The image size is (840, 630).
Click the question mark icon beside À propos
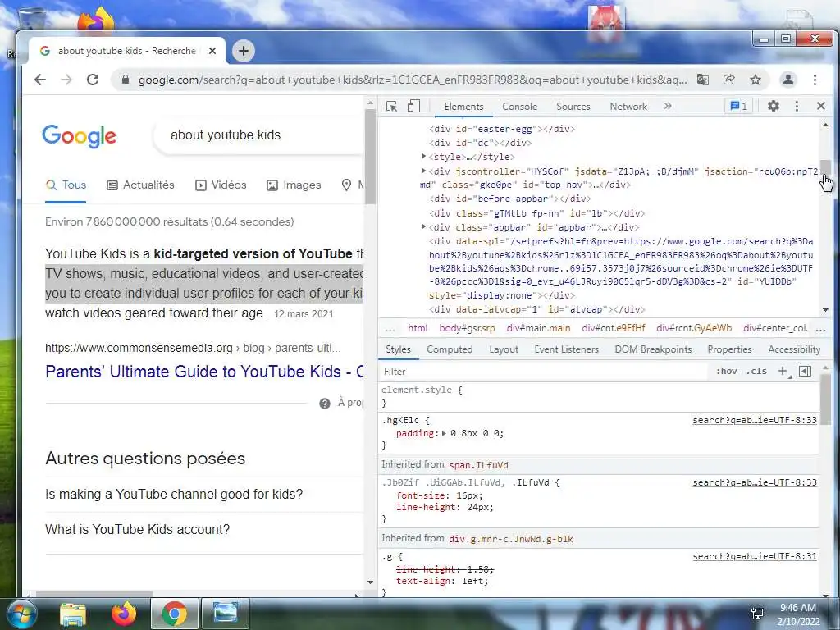pyautogui.click(x=325, y=403)
